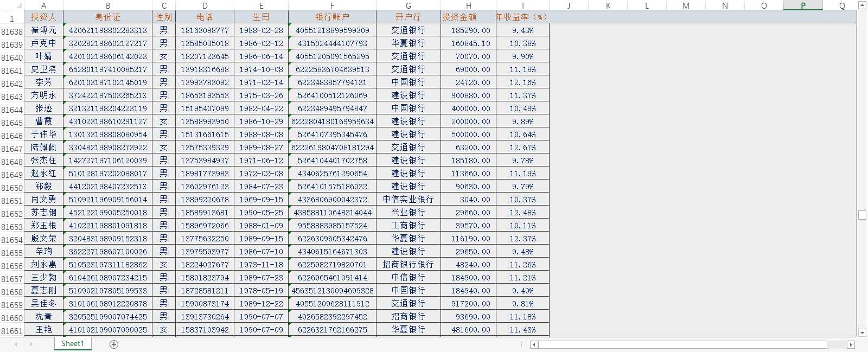Click the 银行账户 header cell
This screenshot has height=352, width=868.
333,17
